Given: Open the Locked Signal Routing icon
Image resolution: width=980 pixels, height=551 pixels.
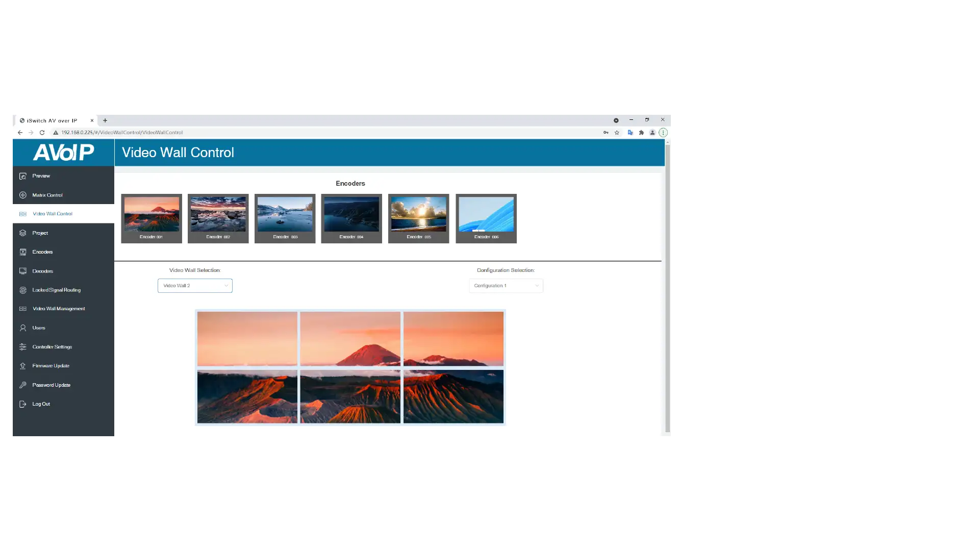Looking at the screenshot, I should (x=23, y=290).
